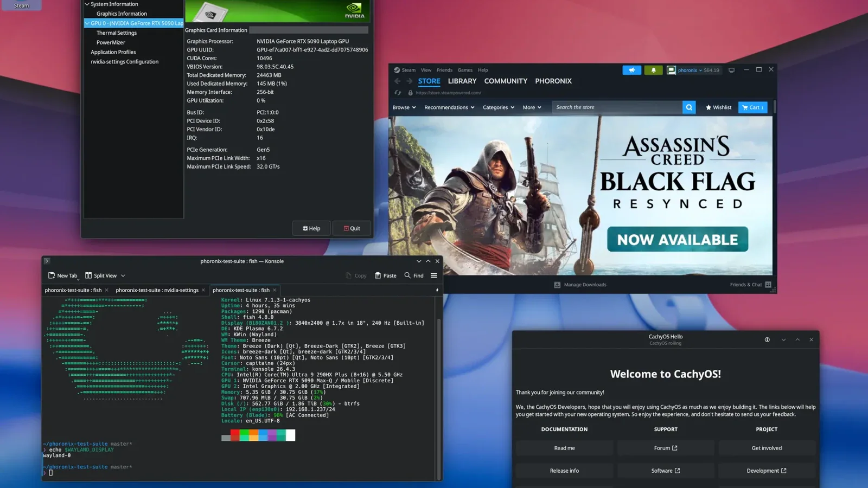The image size is (868, 488).
Task: Click the Software button in CachyOS Hello
Action: [666, 471]
